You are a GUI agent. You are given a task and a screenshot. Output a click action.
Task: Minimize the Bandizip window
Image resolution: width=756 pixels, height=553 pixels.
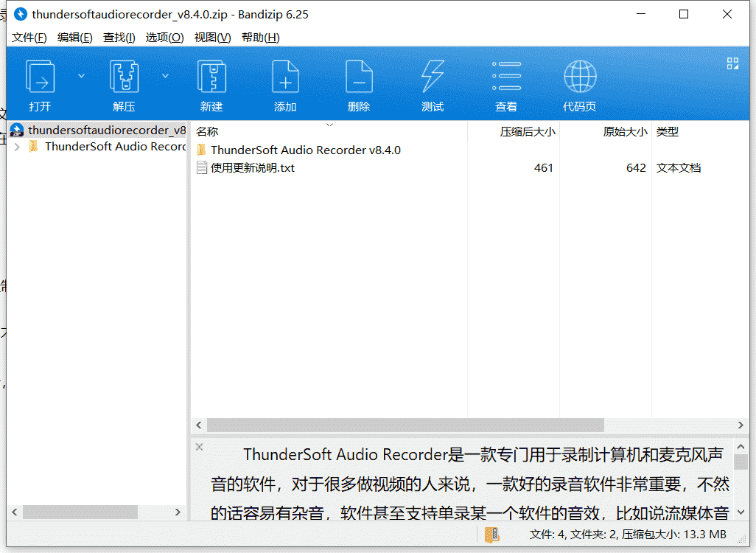[641, 14]
